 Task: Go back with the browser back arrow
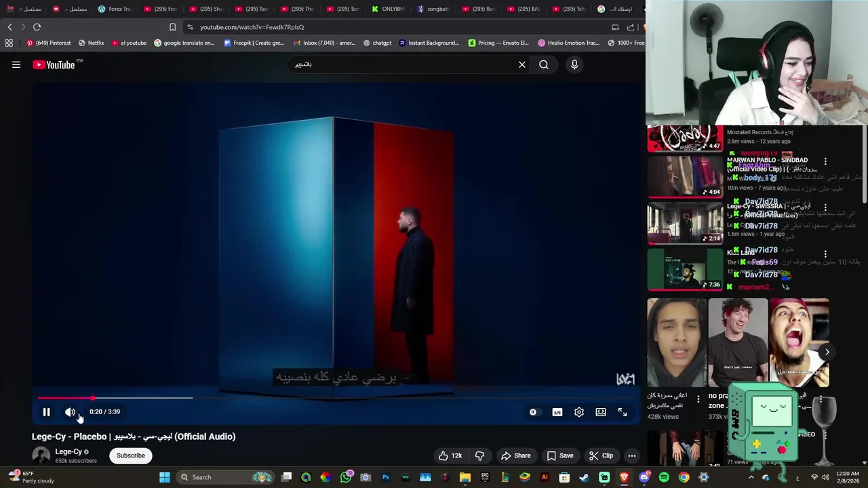(9, 27)
